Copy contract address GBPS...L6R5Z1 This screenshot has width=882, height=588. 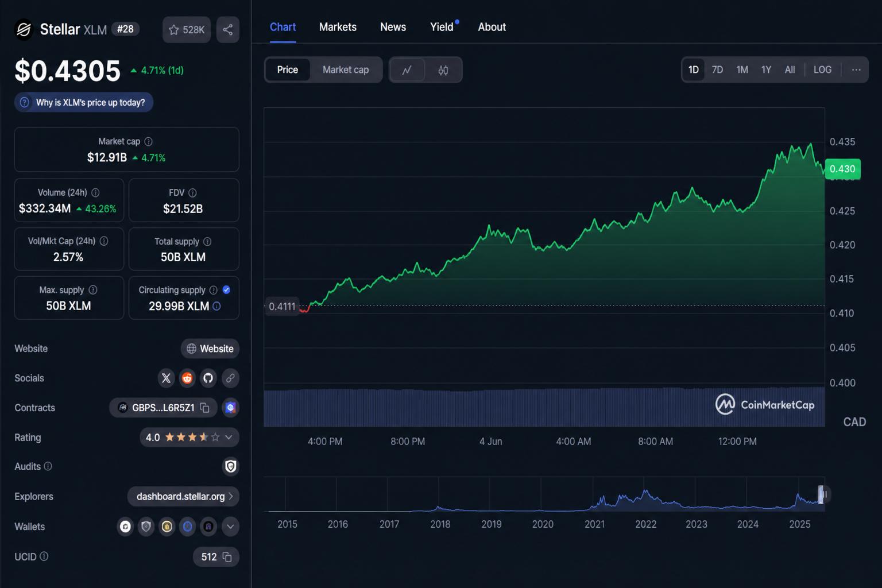pos(204,408)
